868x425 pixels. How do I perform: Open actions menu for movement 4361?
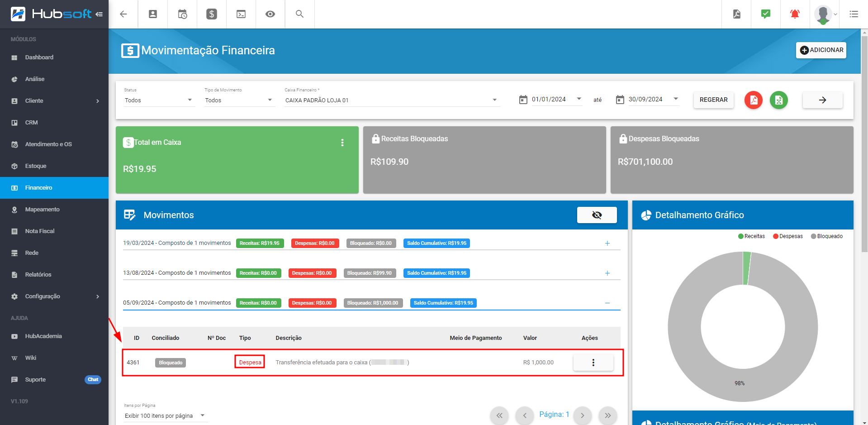[593, 363]
